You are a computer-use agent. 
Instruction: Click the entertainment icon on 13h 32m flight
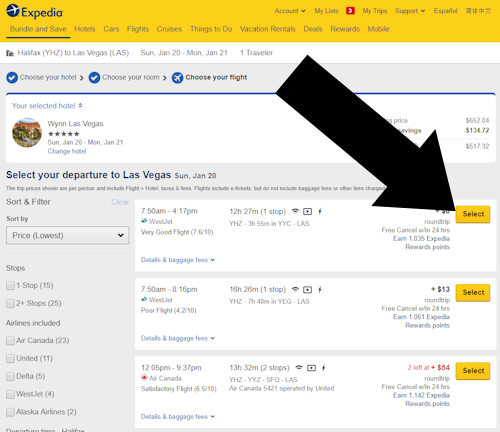click(x=311, y=368)
